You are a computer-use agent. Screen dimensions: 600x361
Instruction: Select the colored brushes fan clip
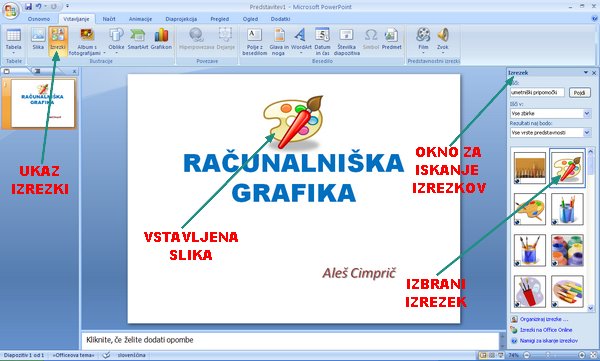pyautogui.click(x=567, y=291)
